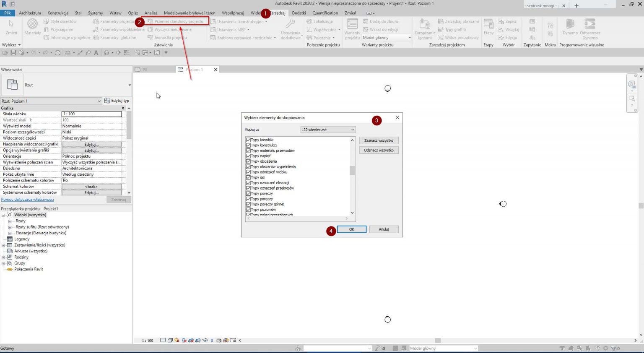Uncheck Typy kanałów checkbox
This screenshot has height=353, width=644.
coord(248,140)
